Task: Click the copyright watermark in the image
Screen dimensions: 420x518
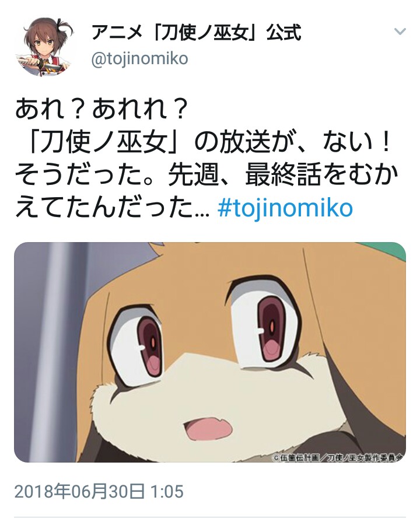Action: click(338, 457)
